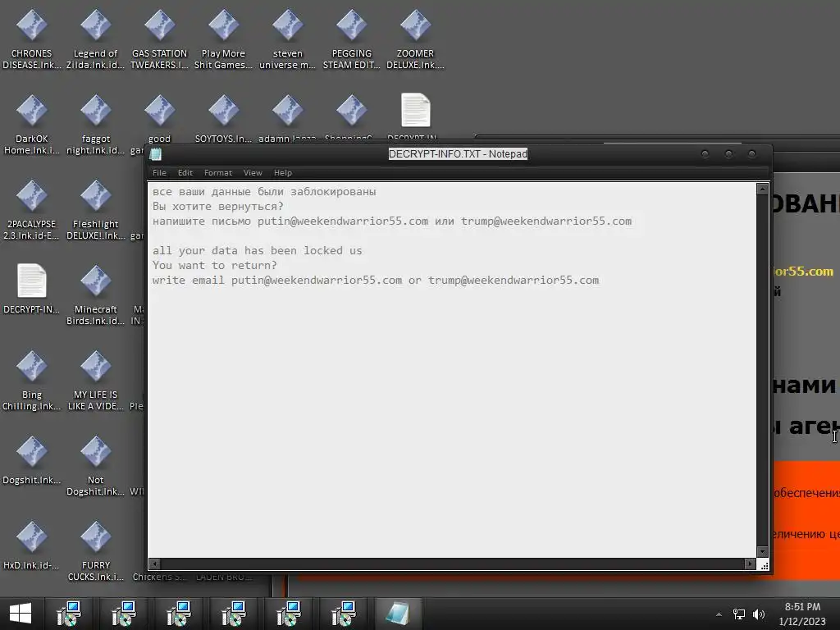Screen dimensions: 840x630
Task: Click the Notepad resize grip corner
Action: point(764,565)
